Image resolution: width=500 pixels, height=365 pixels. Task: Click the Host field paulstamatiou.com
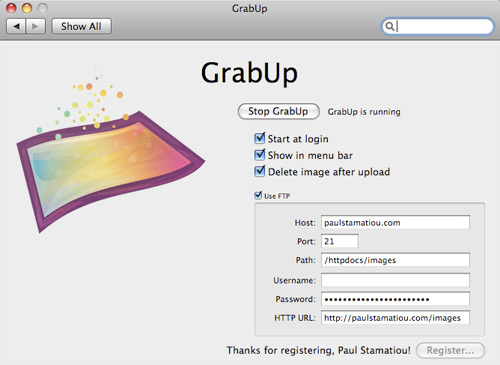coord(395,222)
